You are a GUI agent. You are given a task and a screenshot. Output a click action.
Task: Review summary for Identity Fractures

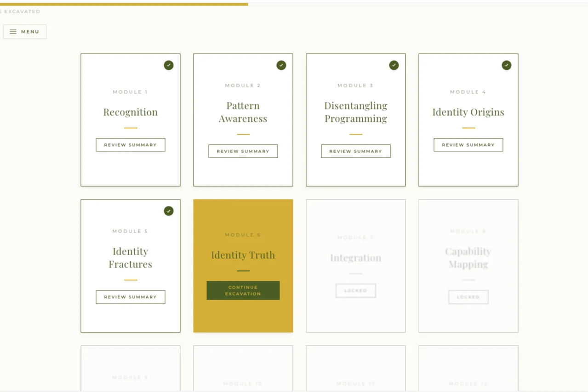click(131, 297)
